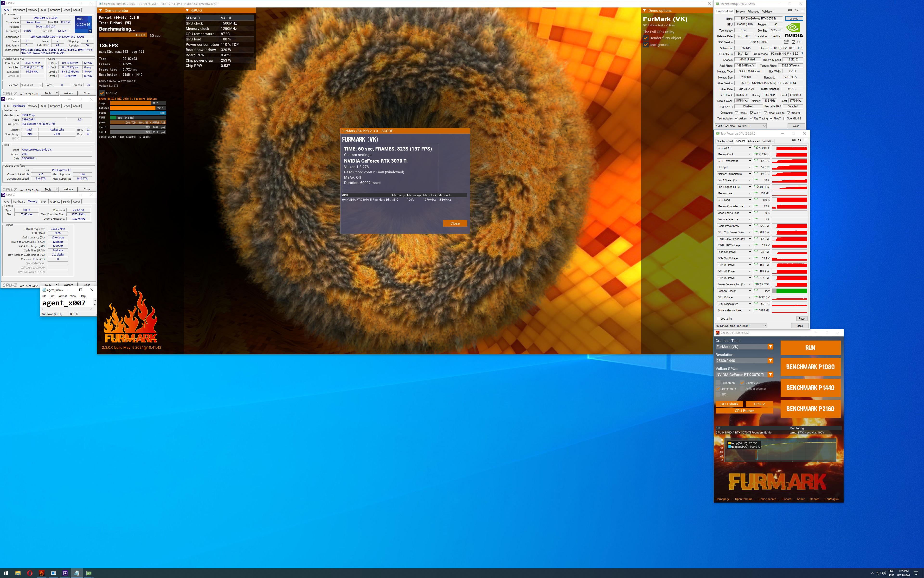
Task: Open Validation tab in GPU-Z Sensors window
Action: click(x=768, y=141)
